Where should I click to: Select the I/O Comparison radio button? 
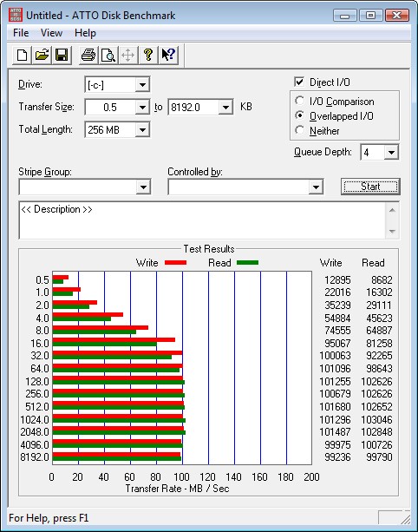(299, 101)
